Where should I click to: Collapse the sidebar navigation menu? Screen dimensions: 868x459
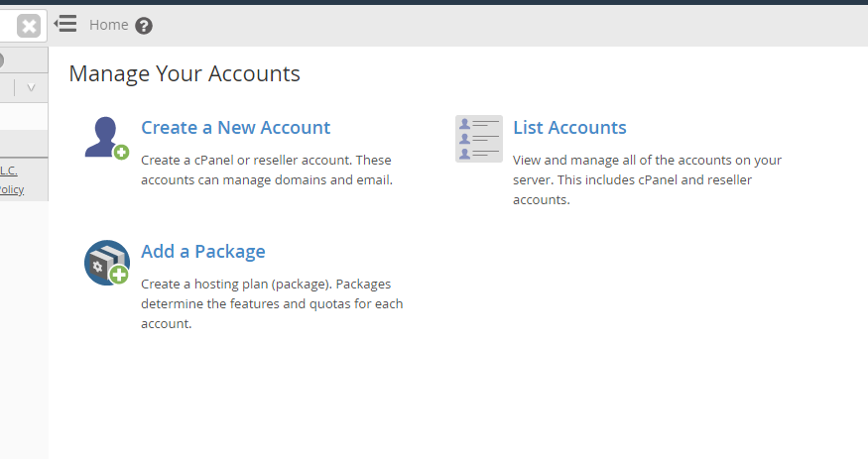click(65, 24)
